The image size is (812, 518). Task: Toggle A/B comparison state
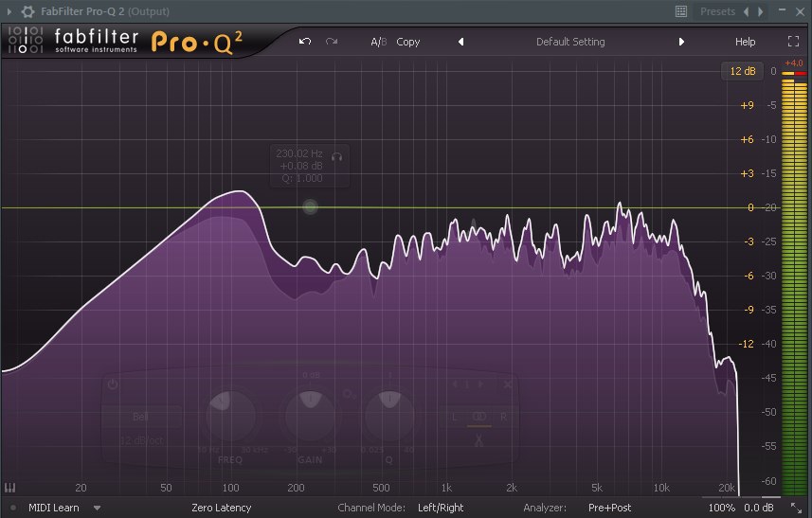[379, 42]
